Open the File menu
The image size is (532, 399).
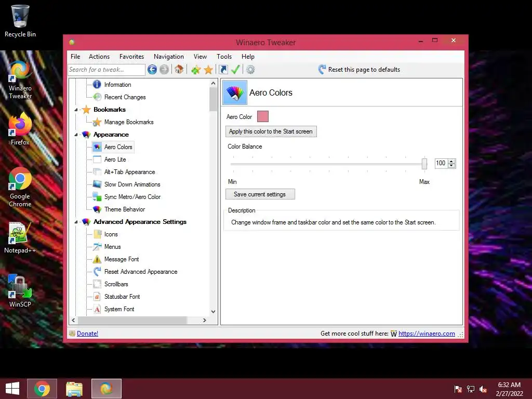(x=75, y=57)
